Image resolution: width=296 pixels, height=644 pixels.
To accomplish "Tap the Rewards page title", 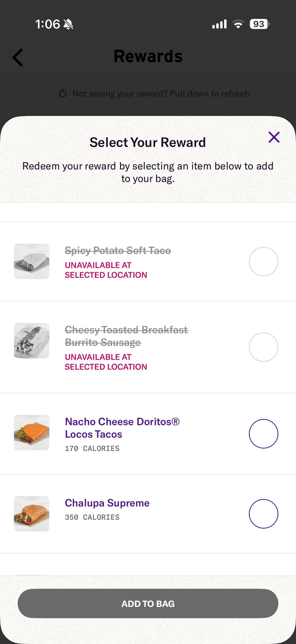I will (148, 56).
